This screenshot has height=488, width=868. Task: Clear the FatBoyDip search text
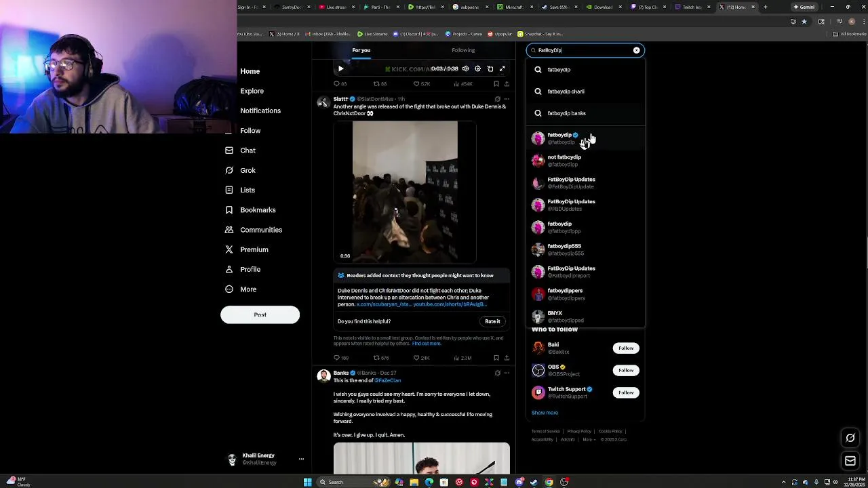pyautogui.click(x=636, y=50)
